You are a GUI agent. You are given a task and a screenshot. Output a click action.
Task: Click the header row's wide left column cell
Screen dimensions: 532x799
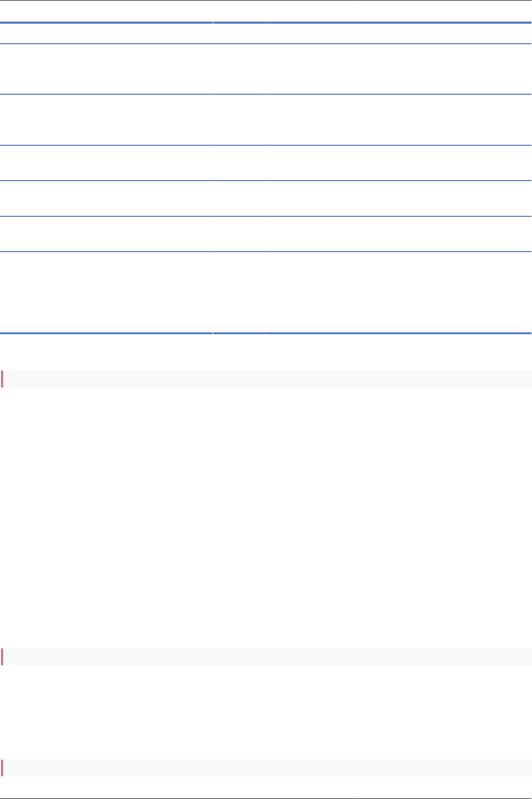(x=106, y=33)
